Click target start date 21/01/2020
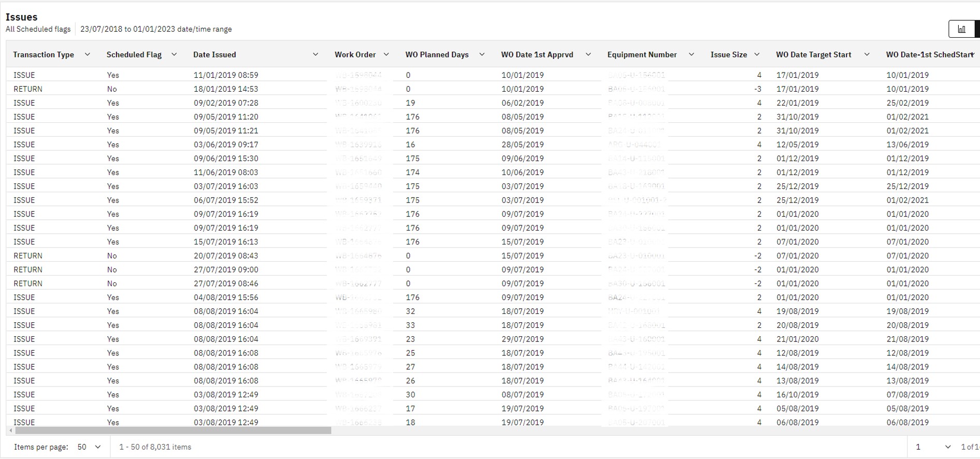 point(798,339)
